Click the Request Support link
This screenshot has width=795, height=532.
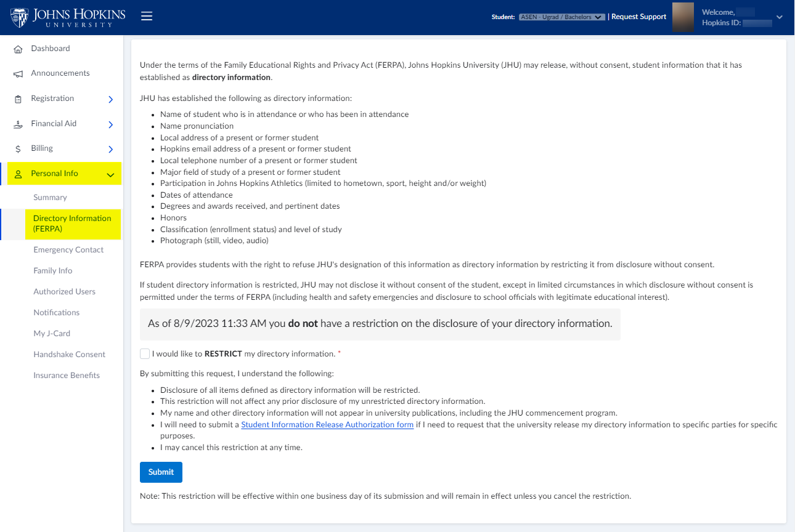point(638,17)
